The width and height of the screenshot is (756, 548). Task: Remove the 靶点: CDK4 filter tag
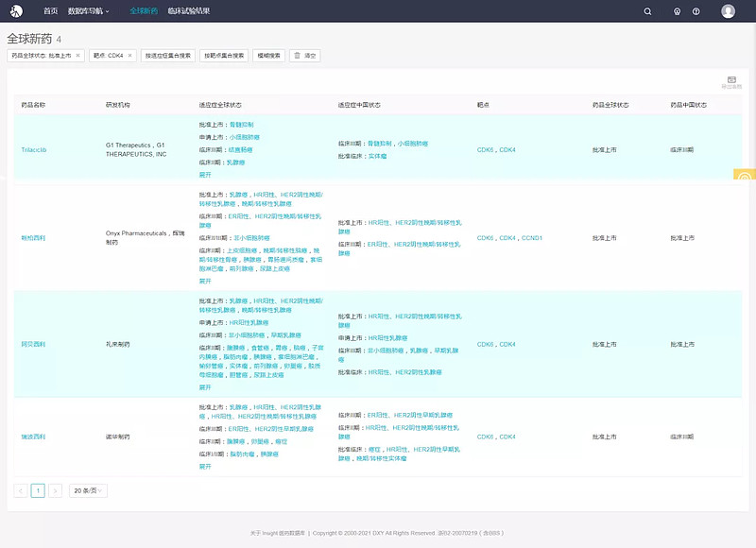tap(129, 56)
